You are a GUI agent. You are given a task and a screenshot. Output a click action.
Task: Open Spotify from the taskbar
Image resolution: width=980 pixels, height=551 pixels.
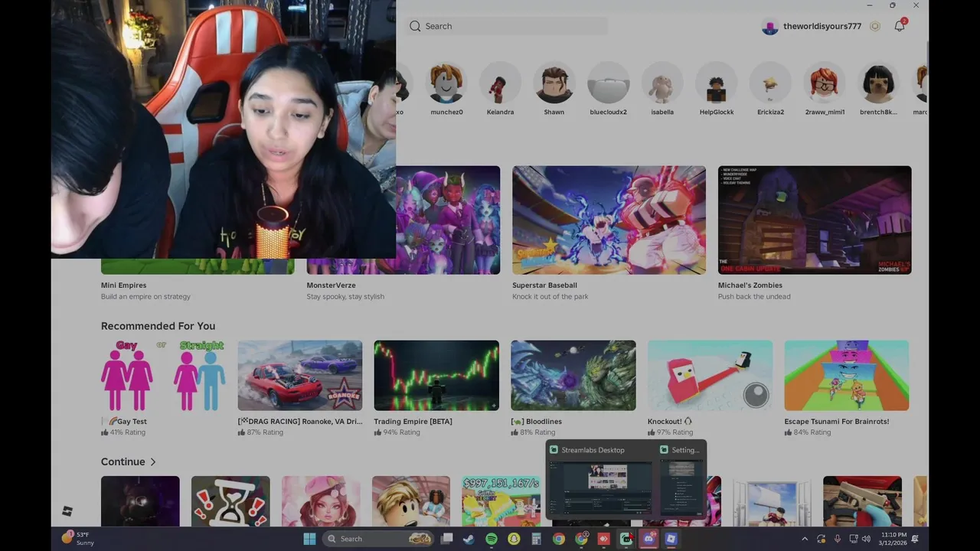coord(492,539)
